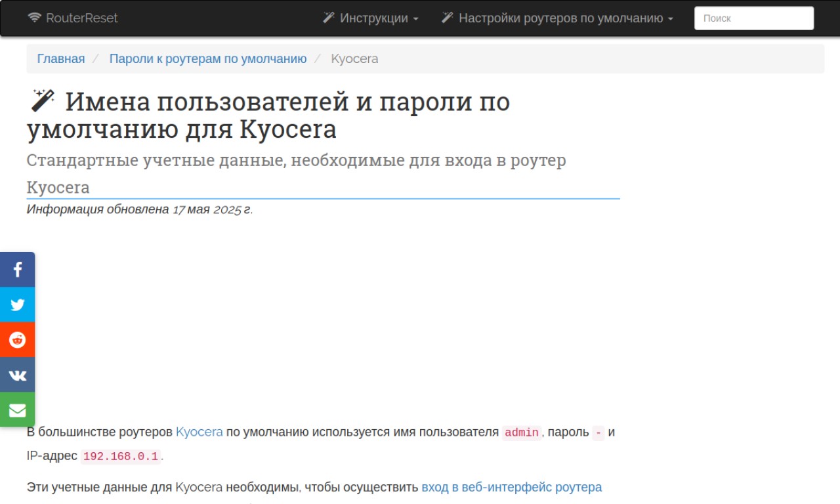Open the Инструкции menu

(x=371, y=18)
